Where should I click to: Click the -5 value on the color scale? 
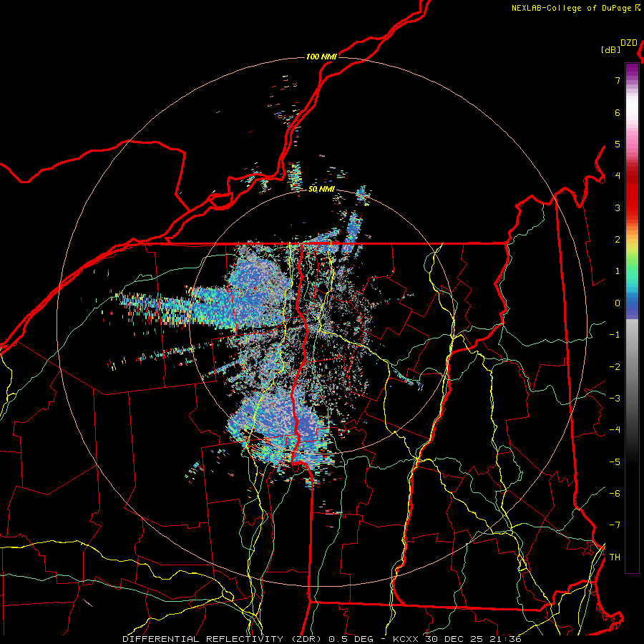point(615,462)
